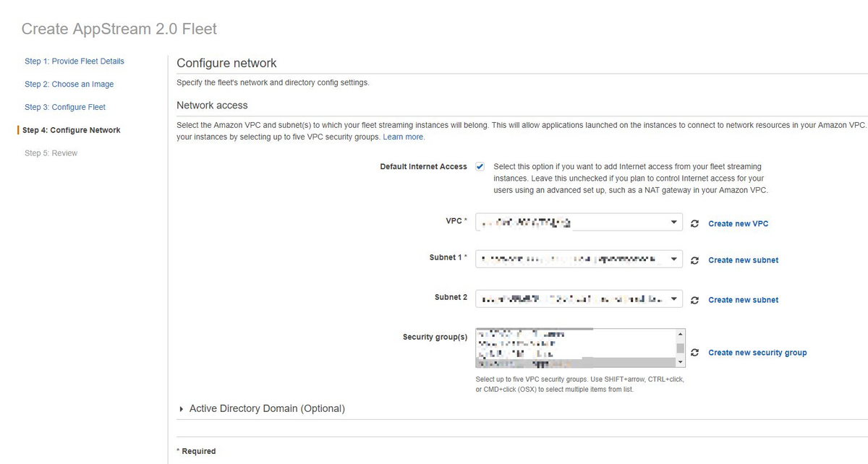Open the Subnet 2 dropdown
This screenshot has height=464, width=868.
tap(675, 299)
